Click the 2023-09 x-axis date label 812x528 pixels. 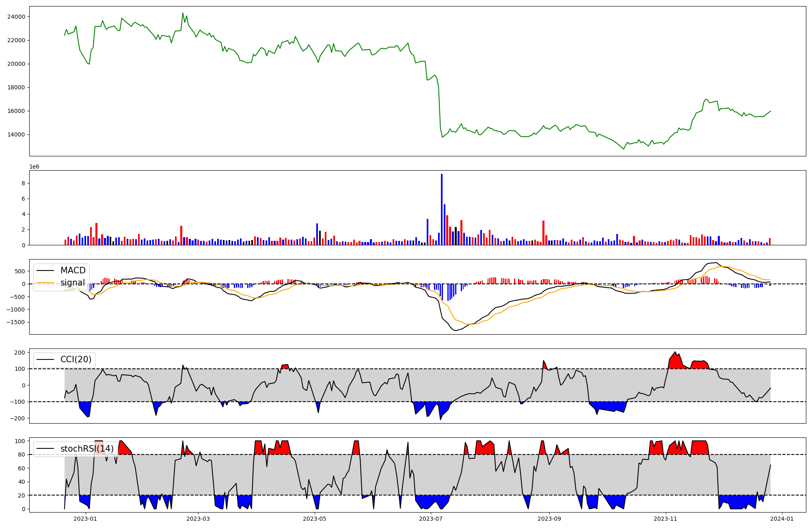coord(549,519)
